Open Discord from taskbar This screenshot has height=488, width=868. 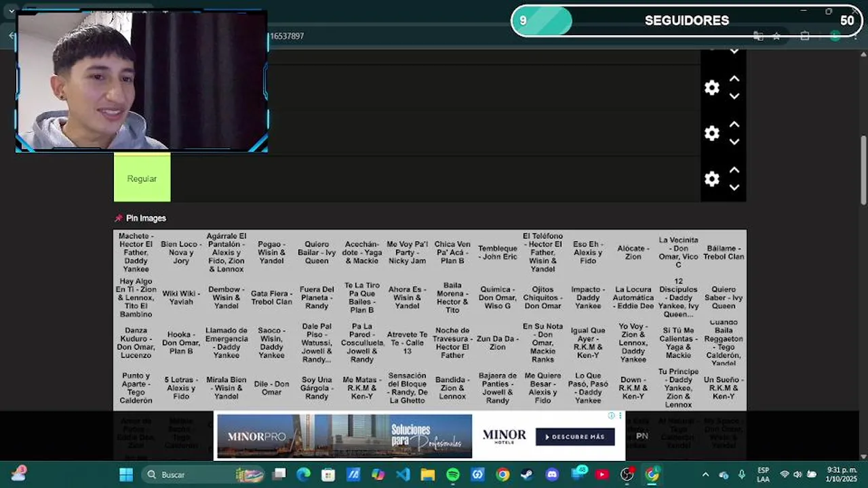coord(552,474)
